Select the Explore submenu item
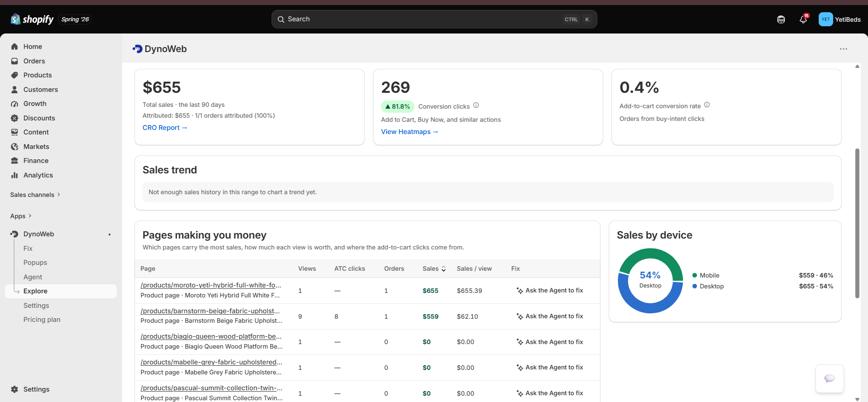The width and height of the screenshot is (868, 402). pyautogui.click(x=61, y=291)
